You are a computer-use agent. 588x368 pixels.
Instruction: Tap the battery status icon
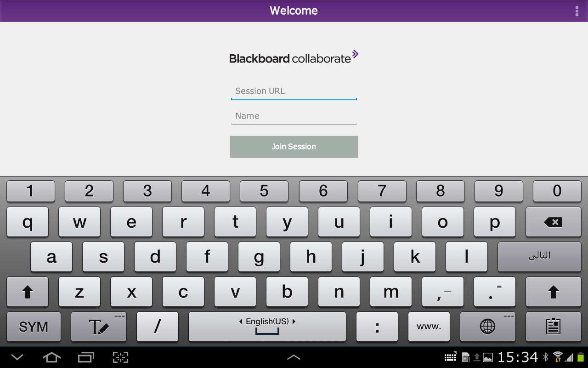pyautogui.click(x=581, y=357)
